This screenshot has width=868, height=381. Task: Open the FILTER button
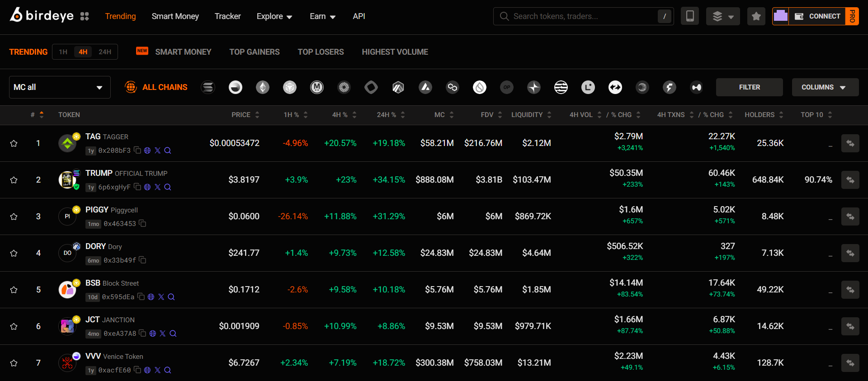749,87
